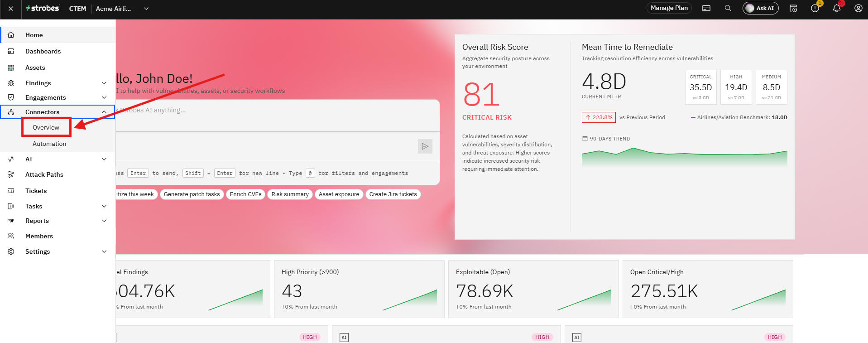Click the Home icon in the sidebar

click(11, 35)
